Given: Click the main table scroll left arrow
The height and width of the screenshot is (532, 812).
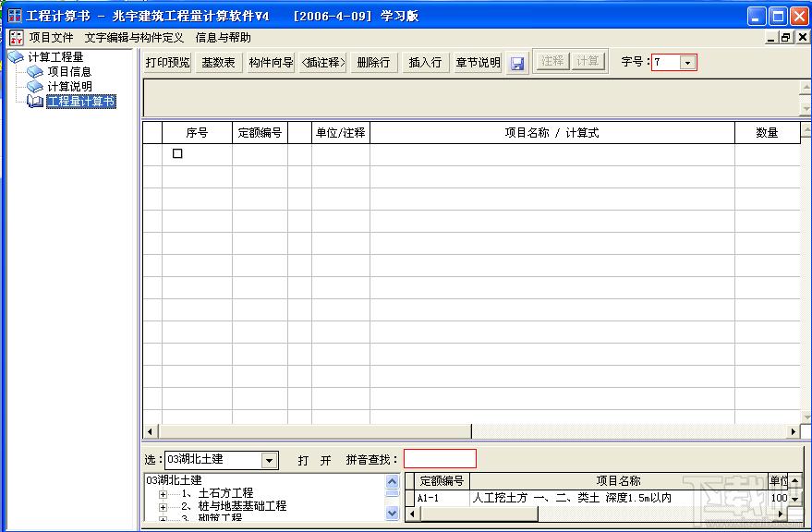Looking at the screenshot, I should click(151, 431).
